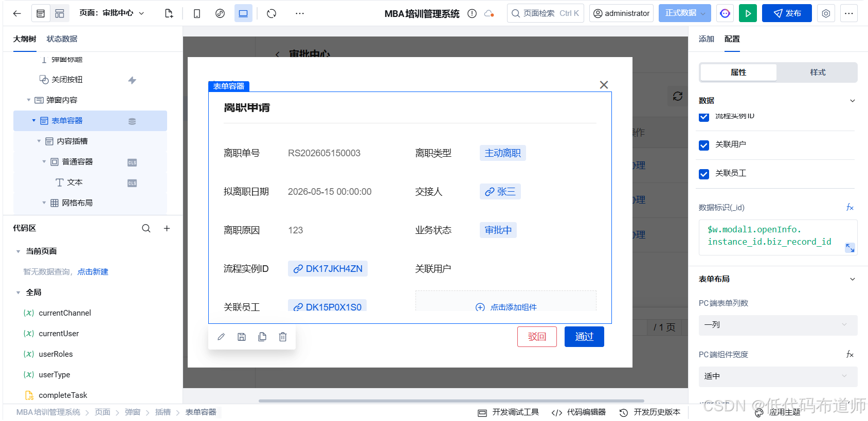Open the 开发调试工具 panel
Screen dimensions: 868x421
point(508,412)
